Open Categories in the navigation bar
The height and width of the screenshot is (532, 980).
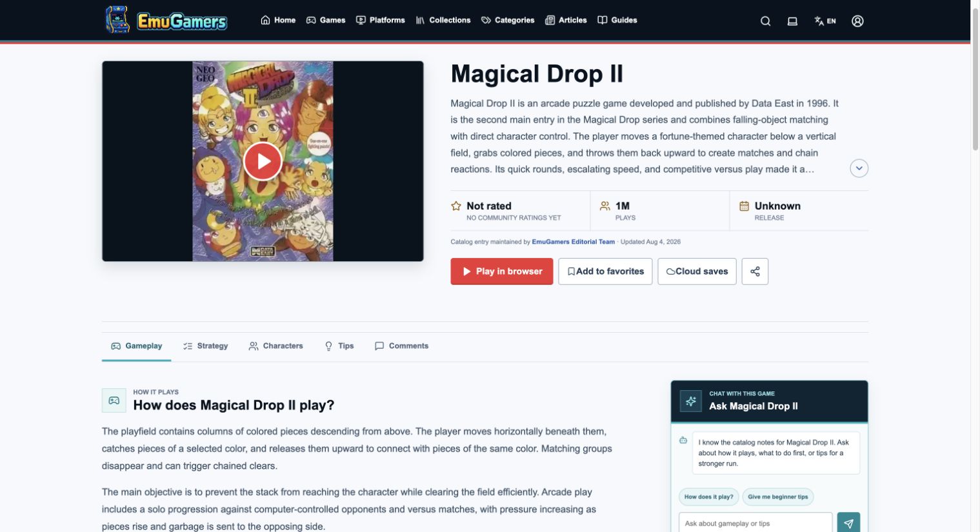click(508, 20)
